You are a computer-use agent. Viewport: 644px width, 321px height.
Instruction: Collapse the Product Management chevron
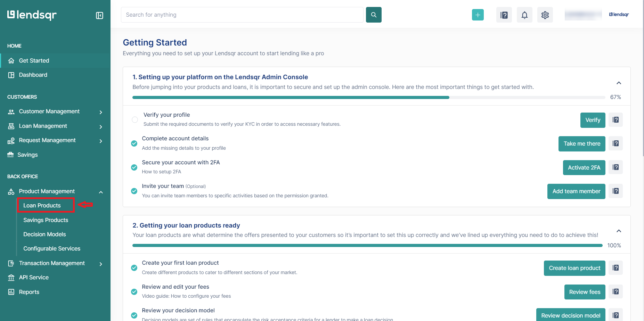[101, 192]
